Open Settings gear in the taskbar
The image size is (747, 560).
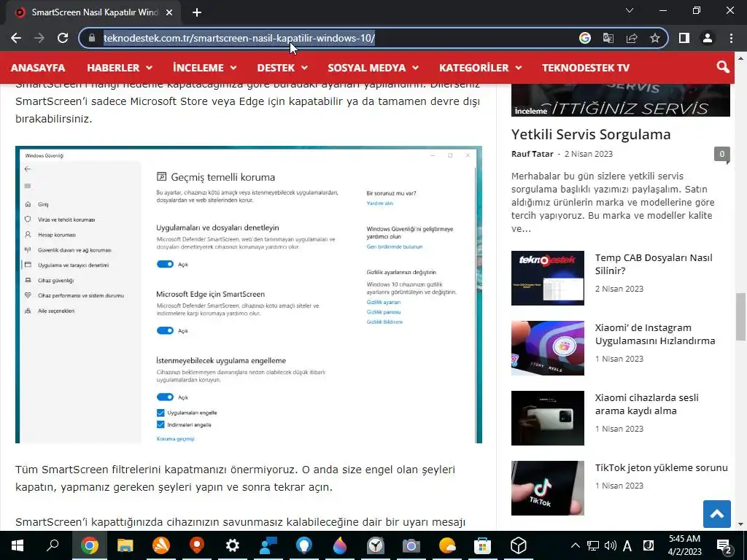[233, 545]
